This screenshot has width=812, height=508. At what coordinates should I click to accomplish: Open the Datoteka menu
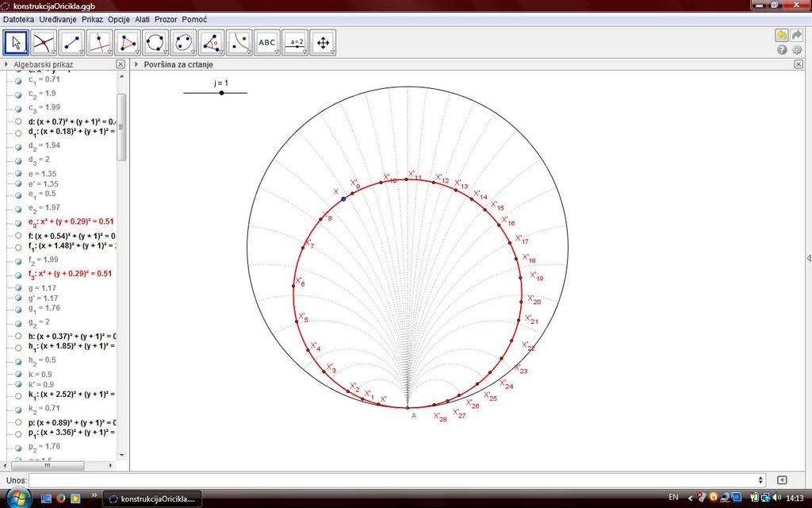(x=19, y=19)
